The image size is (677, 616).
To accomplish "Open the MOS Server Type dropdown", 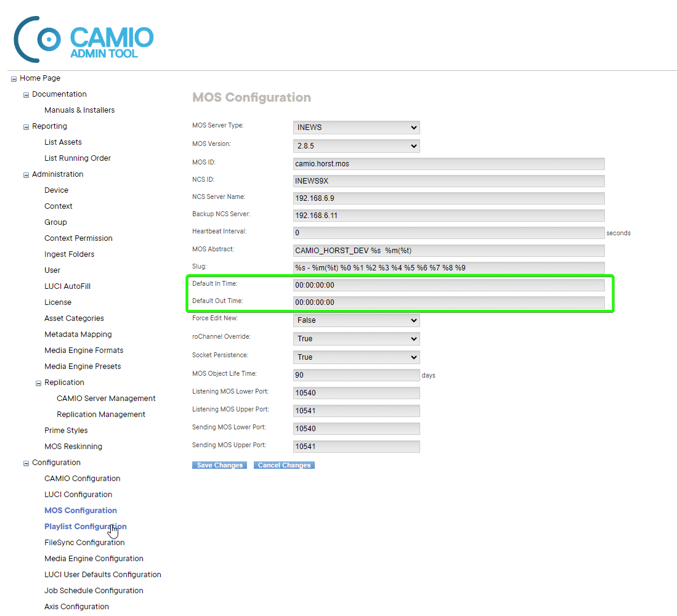I will pyautogui.click(x=356, y=128).
